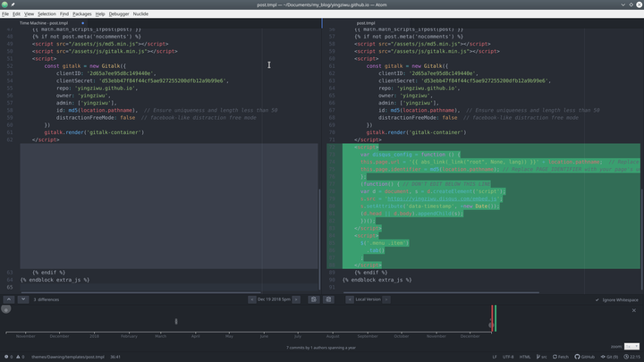
Task: Click the copy-to-left icon in diff toolbar
Action: tap(327, 299)
